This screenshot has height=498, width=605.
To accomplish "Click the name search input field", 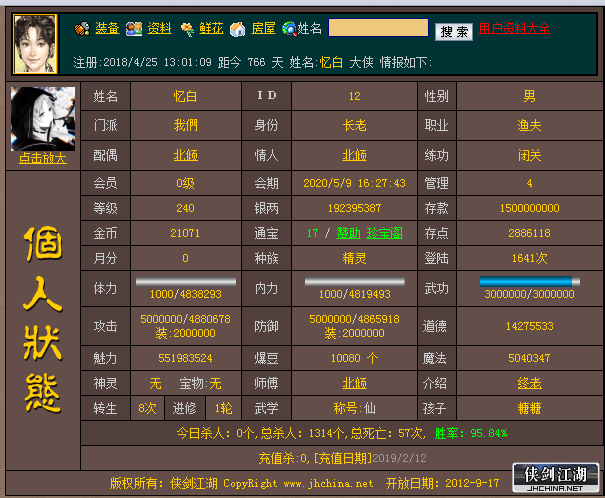I will 378,28.
